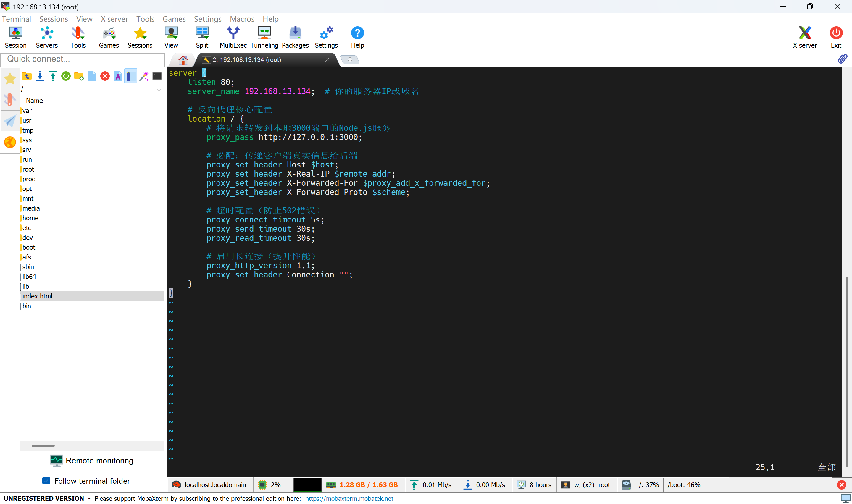Click the horizontal scrollbar in file list
The image size is (852, 504).
click(x=43, y=446)
